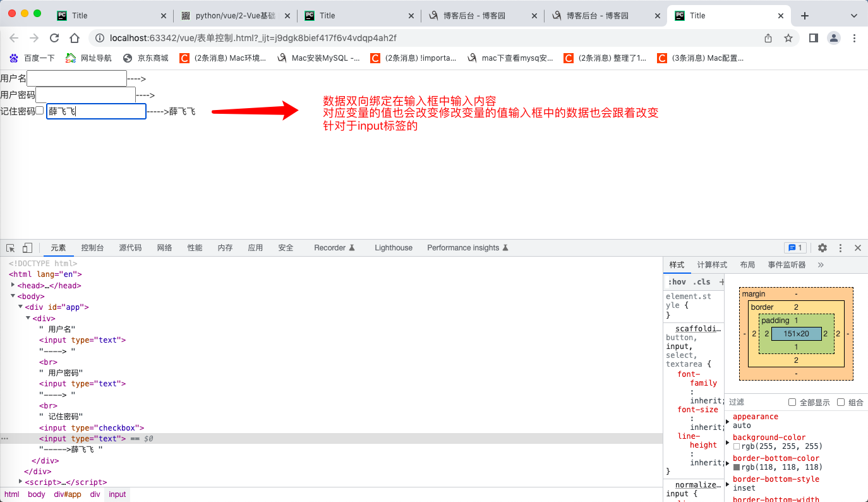The width and height of the screenshot is (868, 502).
Task: Open the 事件监听器 sidebar tab
Action: (x=787, y=265)
